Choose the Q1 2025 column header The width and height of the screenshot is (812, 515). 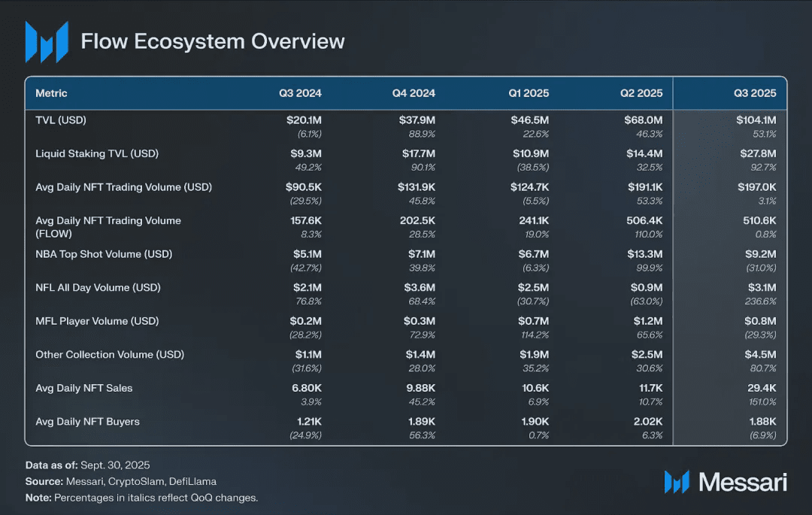pos(528,93)
